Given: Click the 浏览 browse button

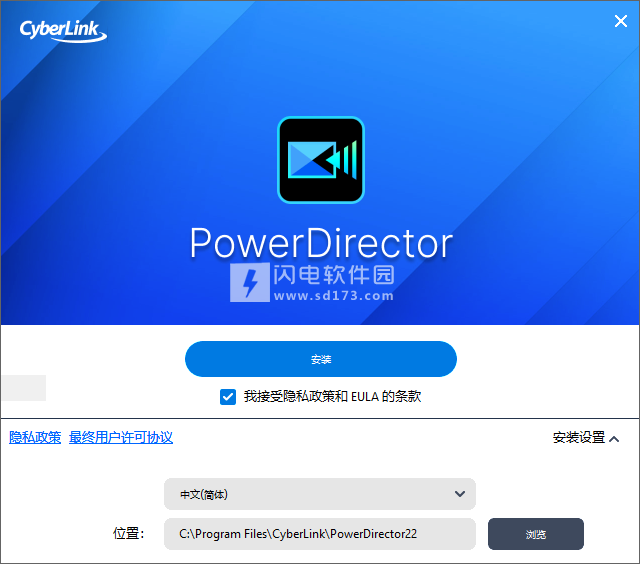Looking at the screenshot, I should (x=536, y=534).
